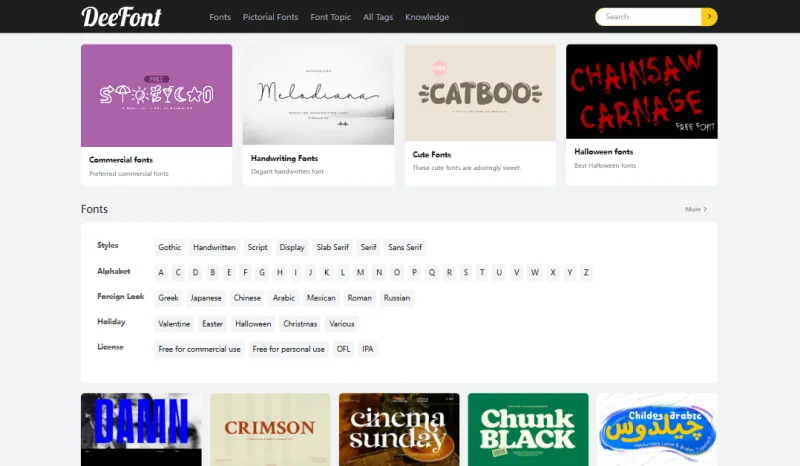Filter by Halloween holiday tag

click(253, 324)
